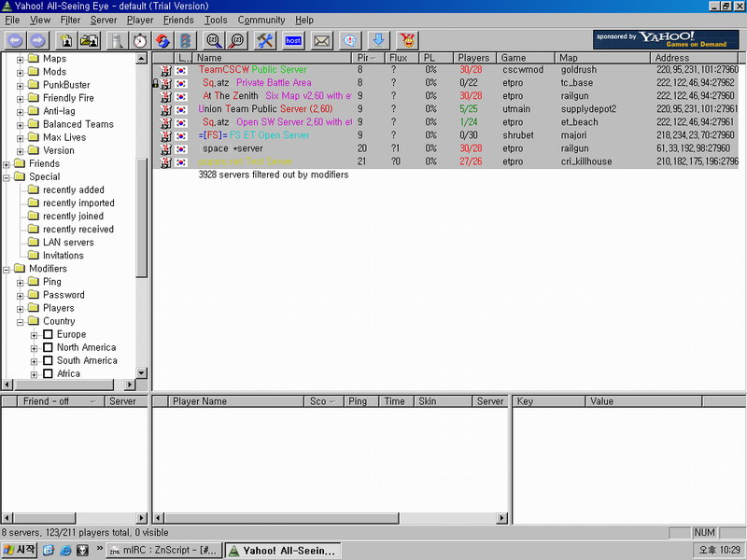Sort servers by Players column header

473,58
